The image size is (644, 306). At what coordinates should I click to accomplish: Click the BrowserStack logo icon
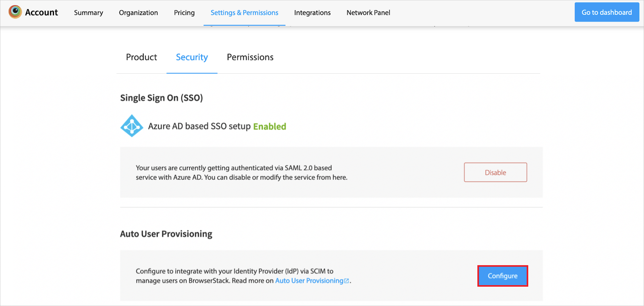pos(15,12)
